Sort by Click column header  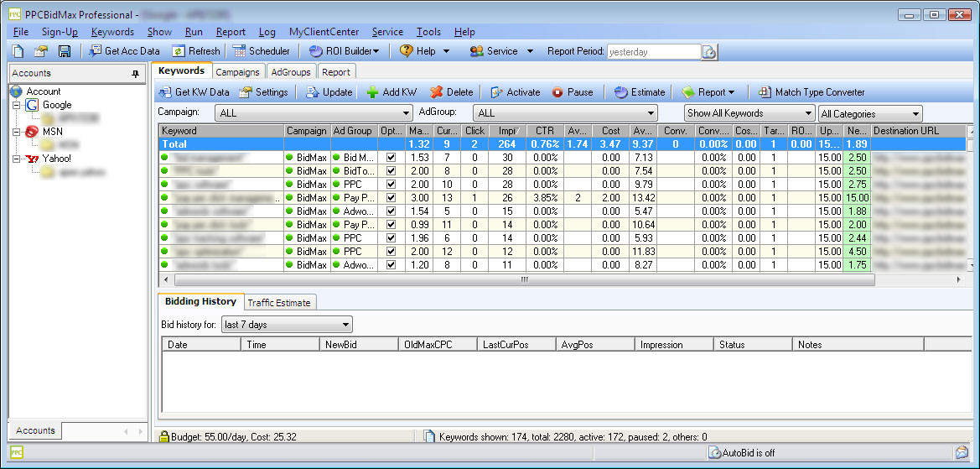[474, 131]
